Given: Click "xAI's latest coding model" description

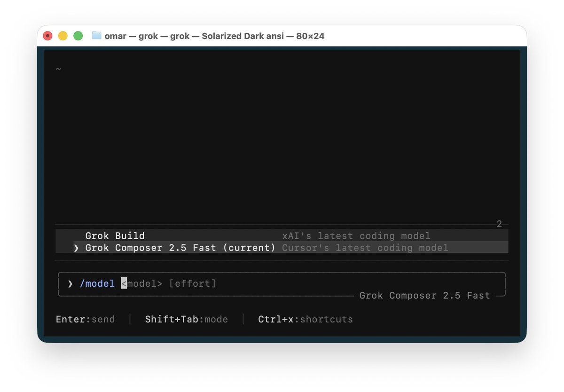Looking at the screenshot, I should (356, 235).
